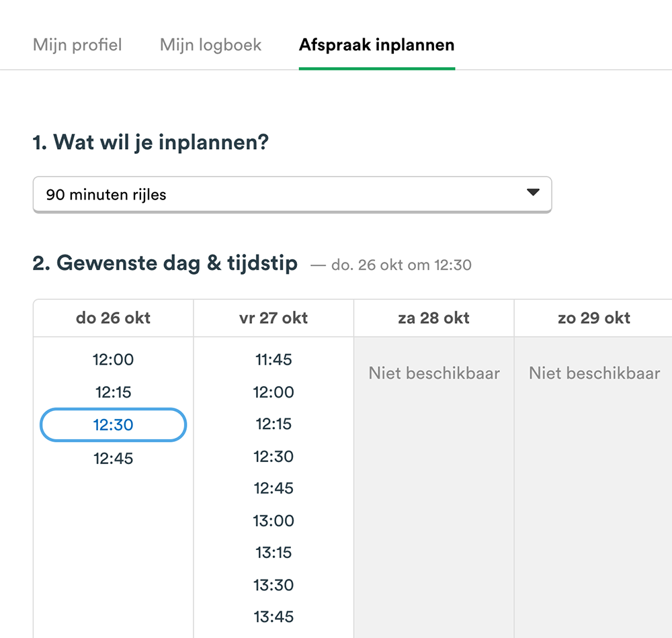This screenshot has height=638, width=672.
Task: Select the 'Afspraak inplannen' tab
Action: pyautogui.click(x=376, y=44)
